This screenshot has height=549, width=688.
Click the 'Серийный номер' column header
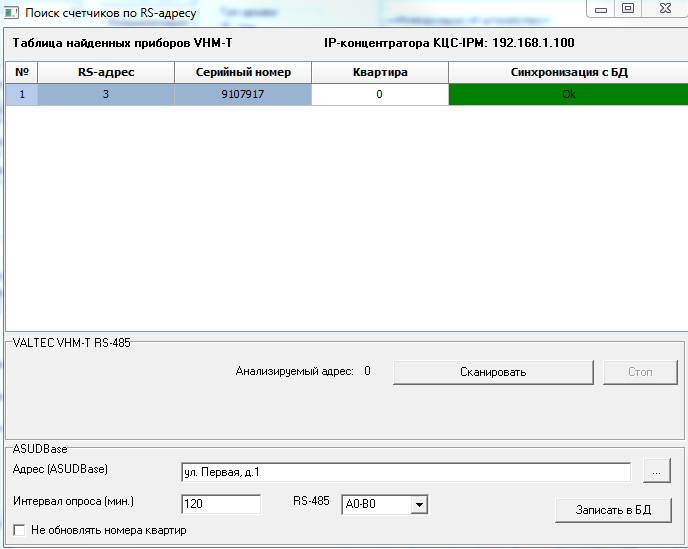(x=242, y=72)
